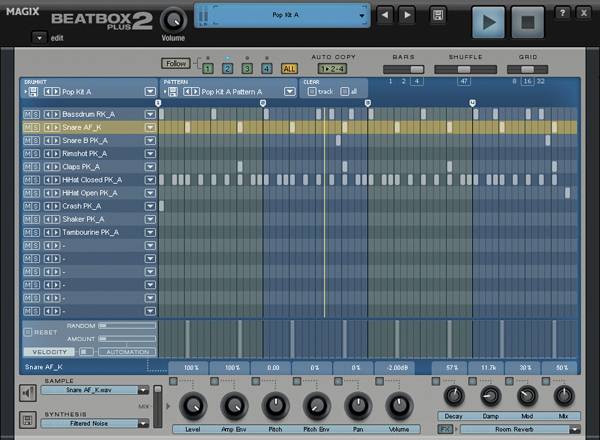Open the Drumkit Pop Kit A dropdown
The width and height of the screenshot is (600, 440).
point(150,92)
